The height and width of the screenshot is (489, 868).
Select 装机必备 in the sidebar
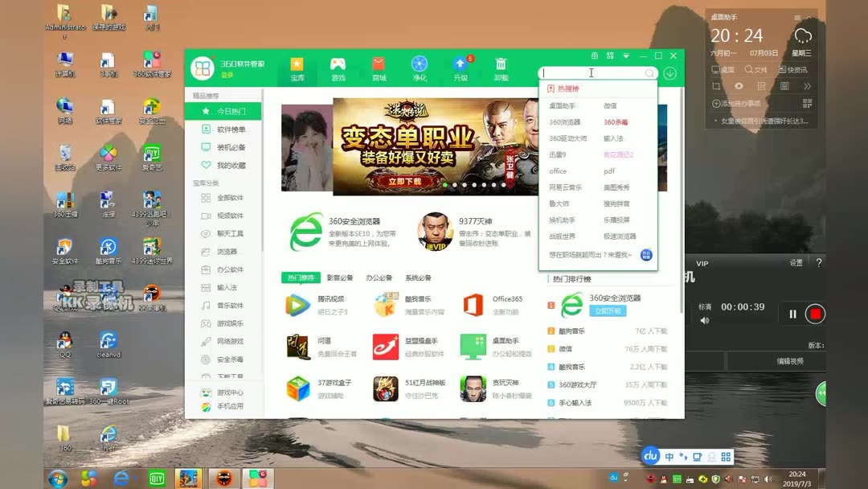223,147
